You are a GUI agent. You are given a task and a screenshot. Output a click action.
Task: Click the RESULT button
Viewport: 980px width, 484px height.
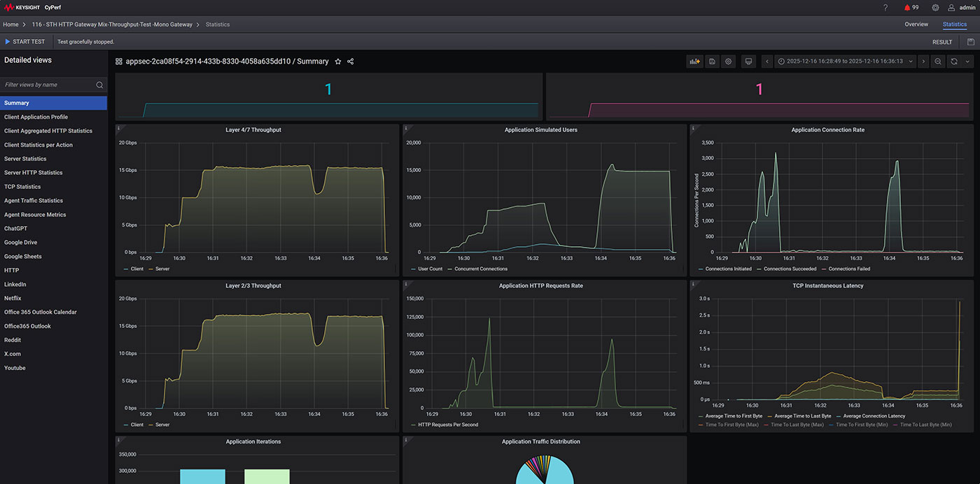(942, 42)
